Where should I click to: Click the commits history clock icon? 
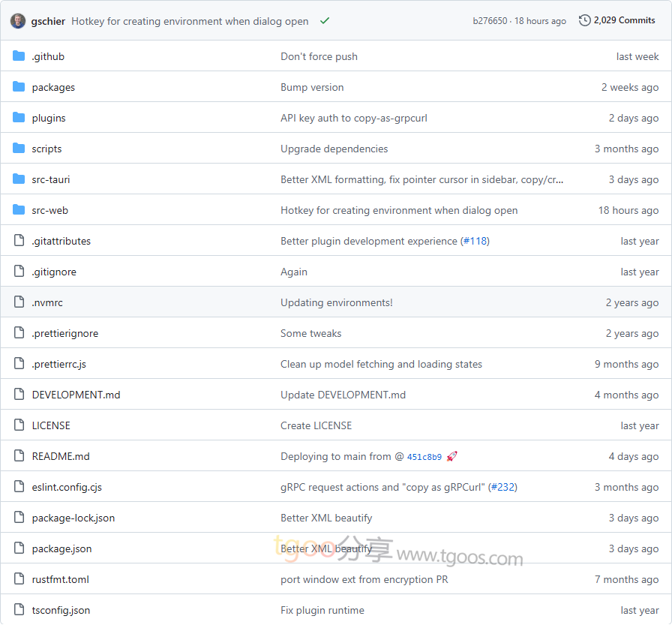[584, 20]
